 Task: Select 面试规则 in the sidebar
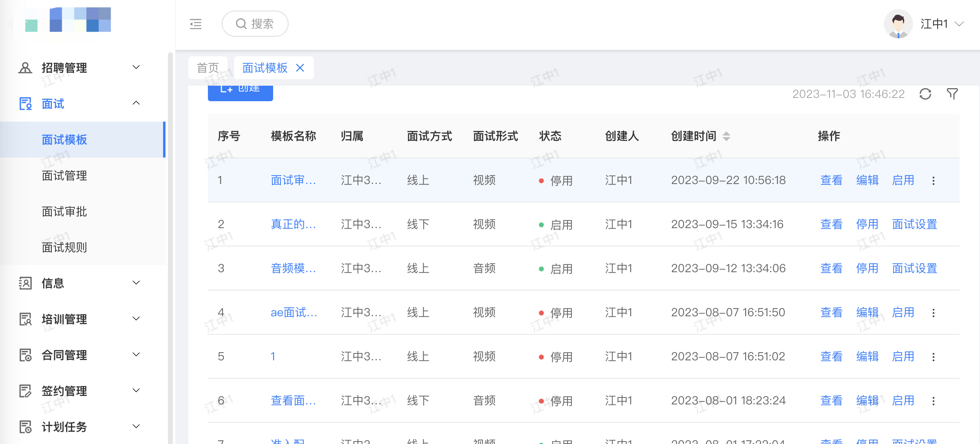(83, 247)
